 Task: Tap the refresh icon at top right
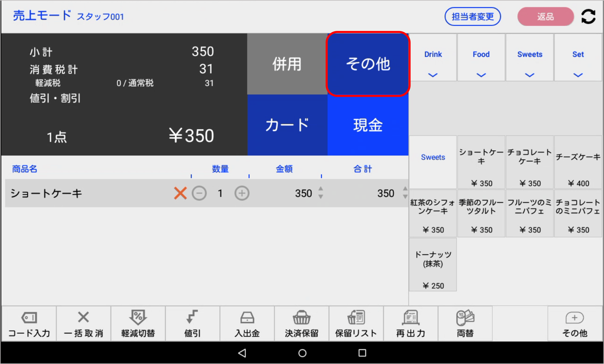588,16
